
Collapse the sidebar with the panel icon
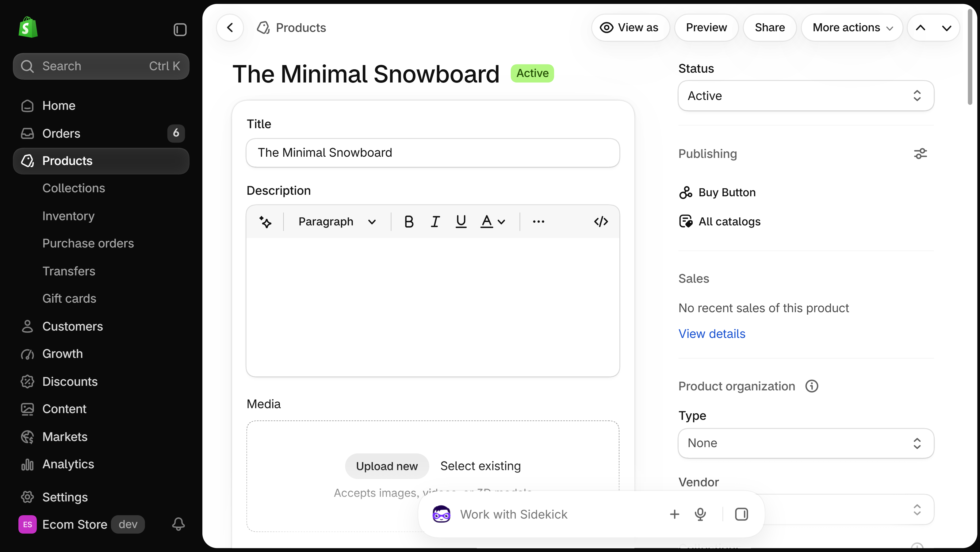180,30
